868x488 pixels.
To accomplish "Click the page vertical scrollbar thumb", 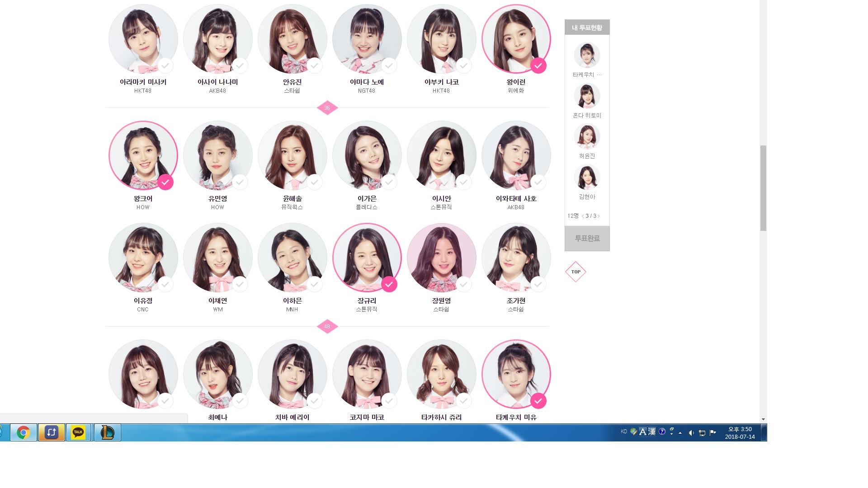I will coord(763,188).
